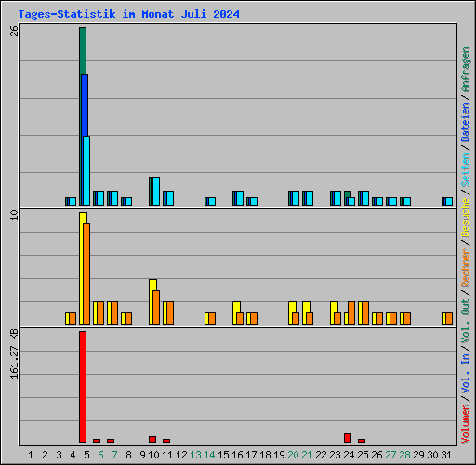This screenshot has width=476, height=465.
Task: Click the green x-axis day label 14
Action: tap(209, 455)
